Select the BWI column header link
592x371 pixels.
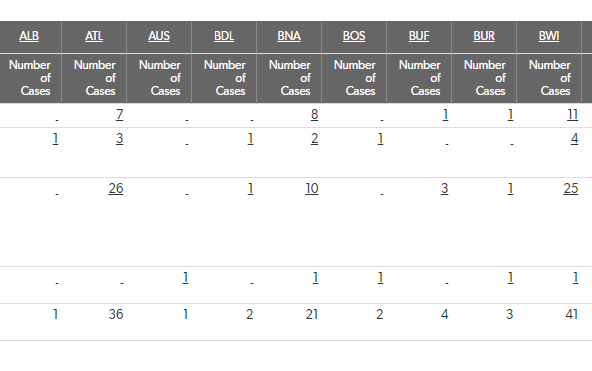tap(549, 36)
